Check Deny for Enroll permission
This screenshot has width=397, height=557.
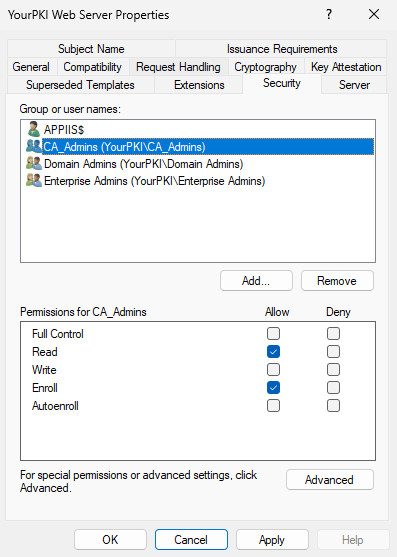[x=333, y=388]
